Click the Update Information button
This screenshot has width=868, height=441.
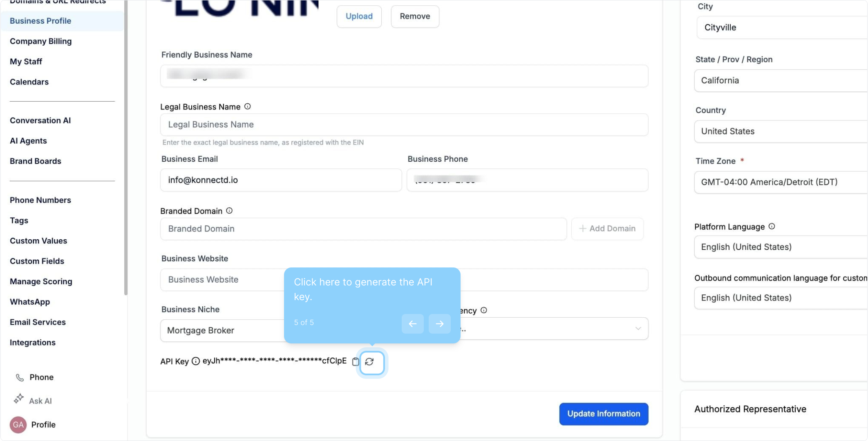604,414
